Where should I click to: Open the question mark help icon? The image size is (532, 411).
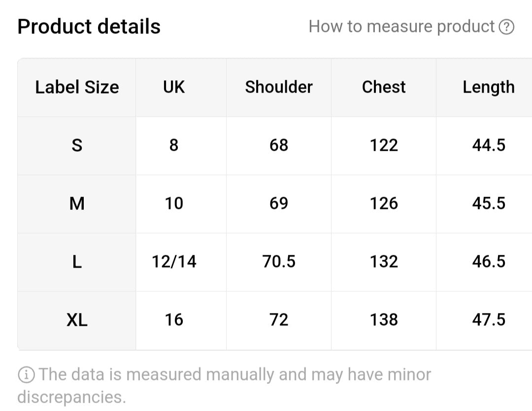click(x=506, y=27)
